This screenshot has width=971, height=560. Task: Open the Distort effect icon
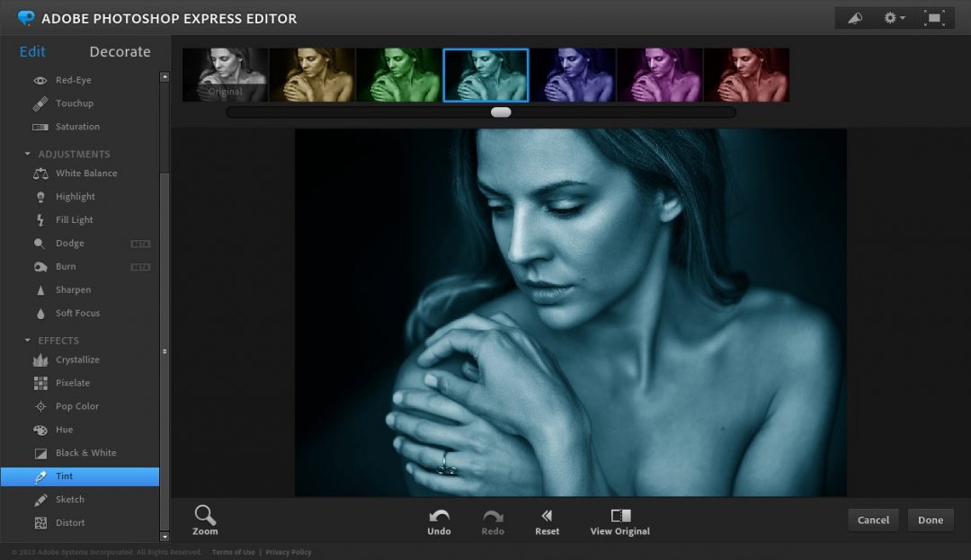click(x=40, y=523)
